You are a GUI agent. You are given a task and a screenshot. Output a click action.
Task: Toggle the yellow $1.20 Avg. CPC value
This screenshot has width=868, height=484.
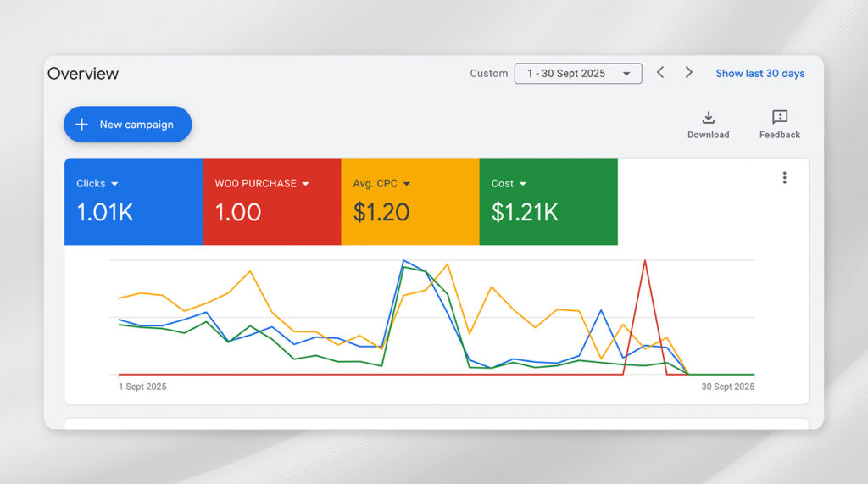tap(381, 212)
